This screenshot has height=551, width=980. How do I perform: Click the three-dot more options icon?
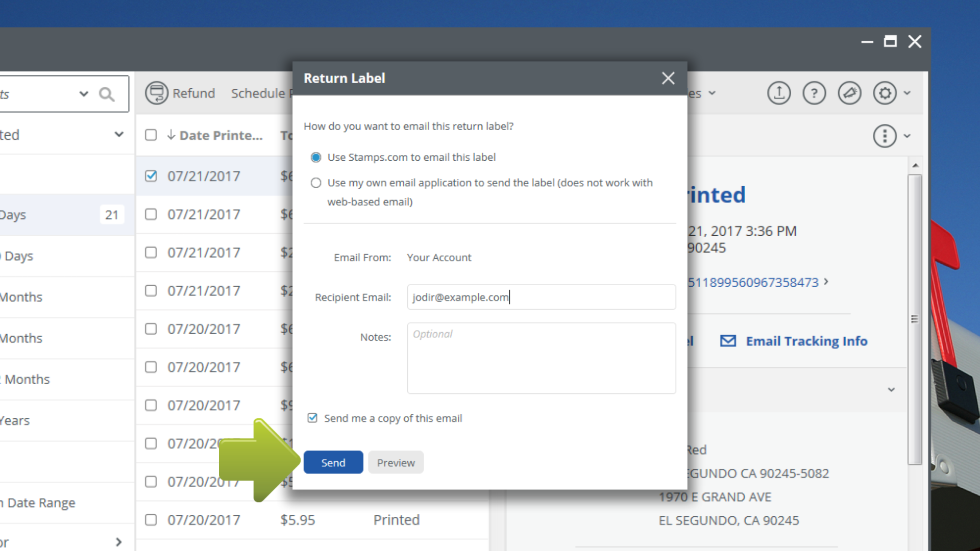885,136
